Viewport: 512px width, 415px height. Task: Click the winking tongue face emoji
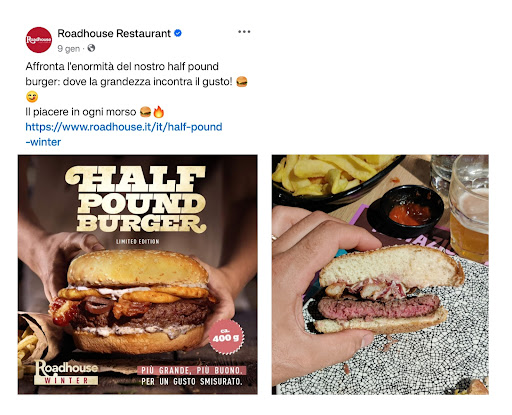[32, 97]
